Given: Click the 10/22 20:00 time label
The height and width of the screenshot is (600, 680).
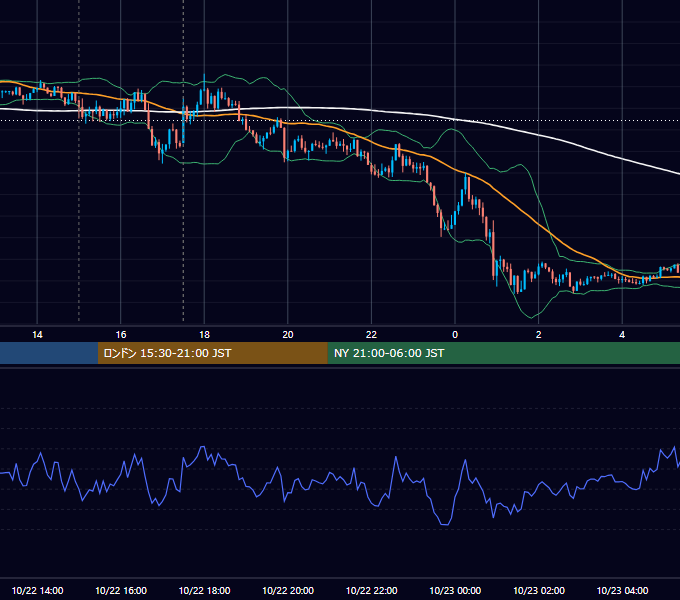Looking at the screenshot, I should click(x=288, y=590).
